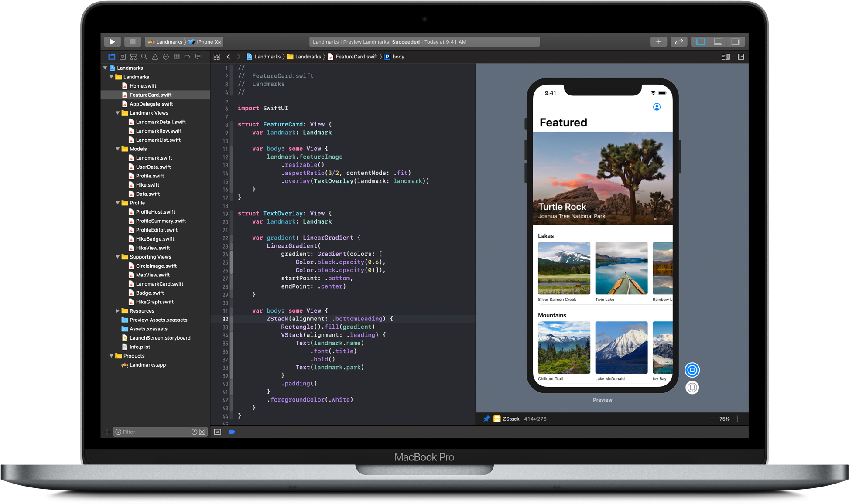Zoom in the preview with plus
849x504 pixels.
coord(738,419)
